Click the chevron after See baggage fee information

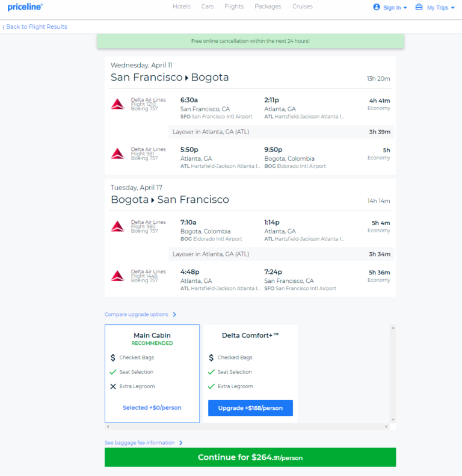181,443
